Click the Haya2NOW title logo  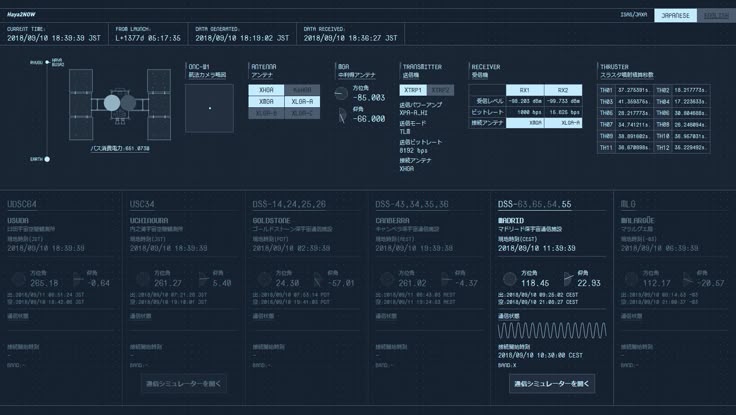click(21, 15)
